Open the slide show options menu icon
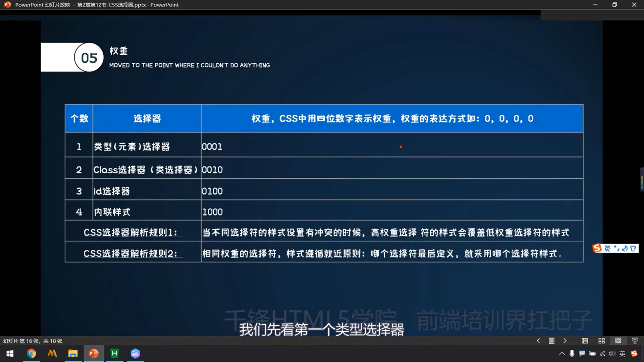The height and width of the screenshot is (362, 644). (x=551, y=341)
